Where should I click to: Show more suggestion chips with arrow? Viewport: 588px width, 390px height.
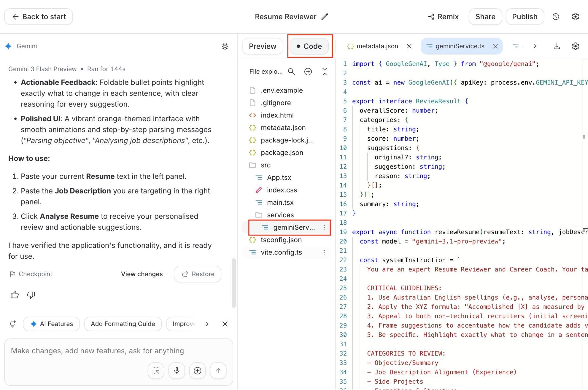207,324
